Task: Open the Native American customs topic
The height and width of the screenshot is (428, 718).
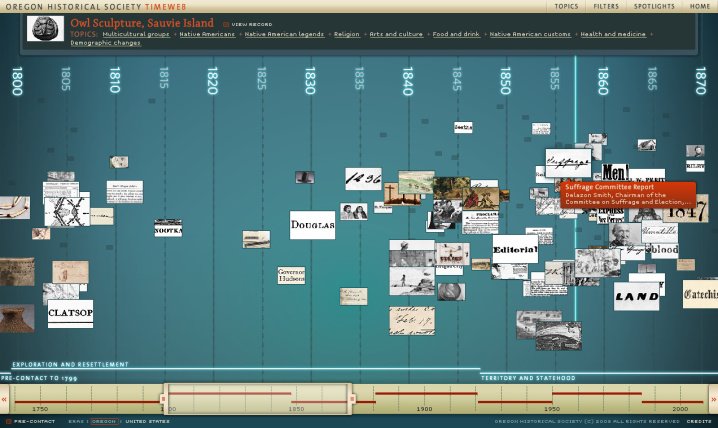Action: (530, 34)
